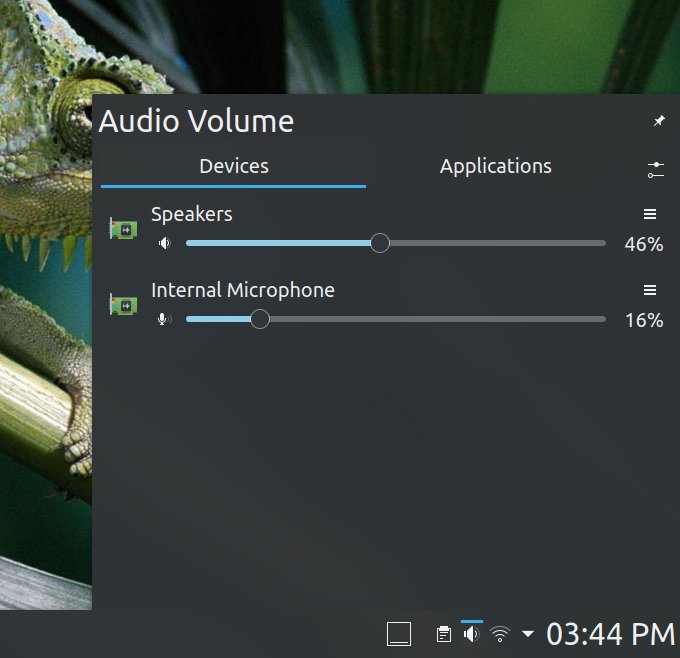The height and width of the screenshot is (658, 680).
Task: Select the Internal Microphone device label
Action: pyautogui.click(x=243, y=290)
